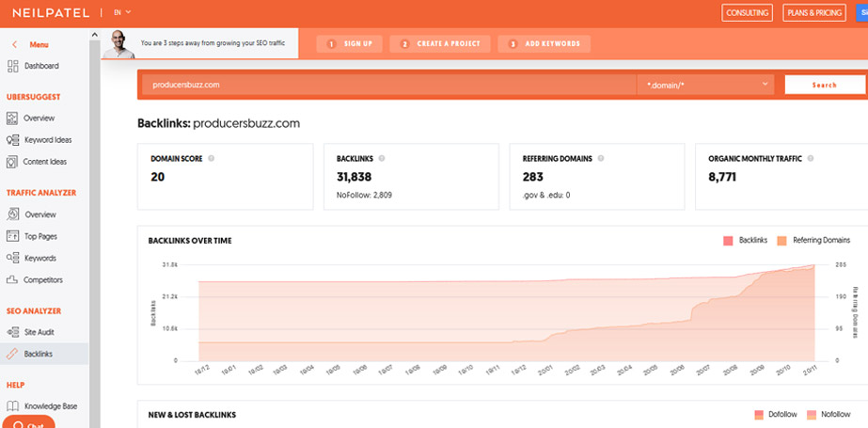Click step 3 Add Keywords button
This screenshot has height=428, width=868.
pos(544,44)
